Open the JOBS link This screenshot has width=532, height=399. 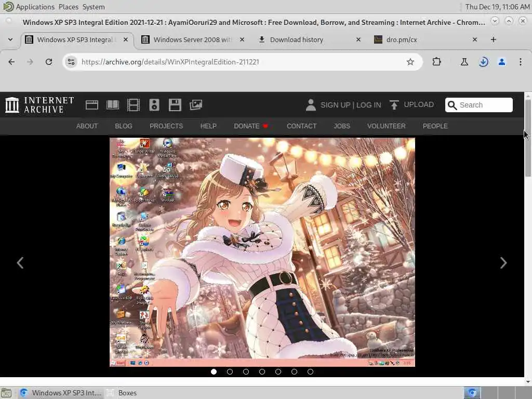tap(342, 126)
